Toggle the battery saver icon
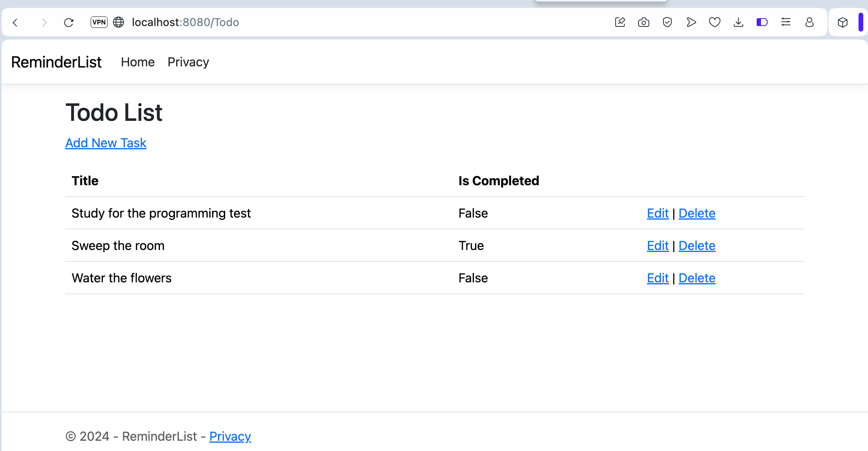Screen dimensions: 868x451 (x=762, y=22)
